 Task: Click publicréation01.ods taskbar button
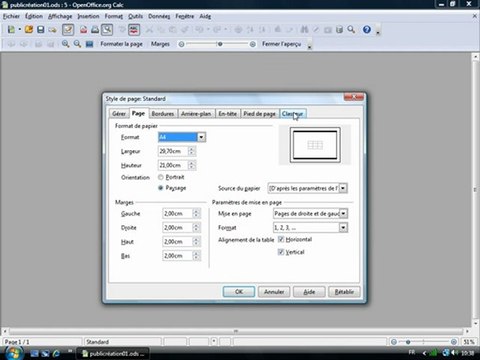(x=113, y=353)
